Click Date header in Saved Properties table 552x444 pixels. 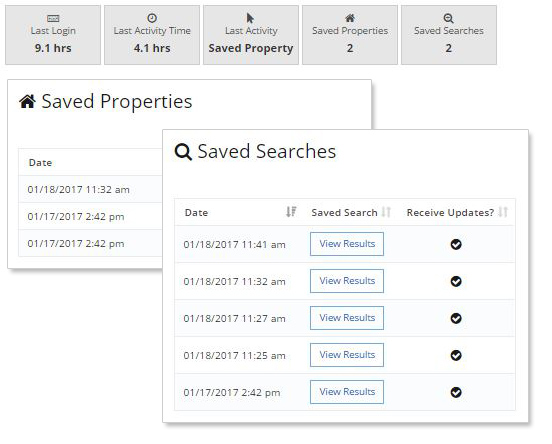(x=40, y=163)
